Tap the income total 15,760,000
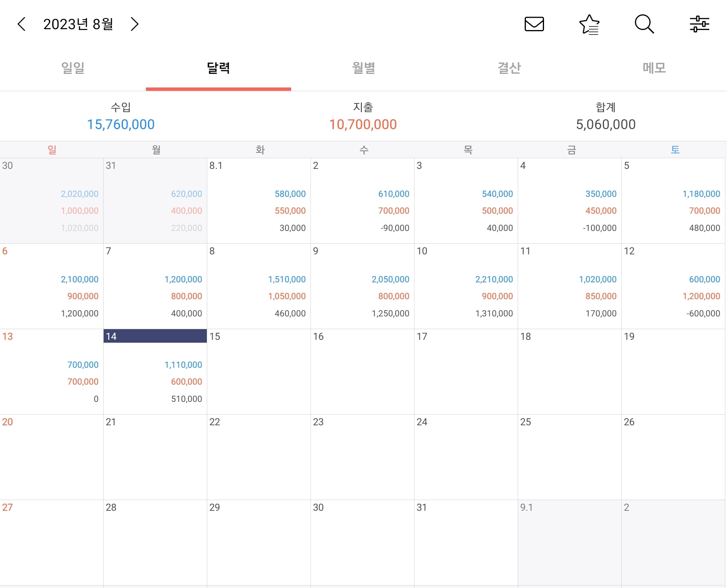This screenshot has width=727, height=588. click(121, 125)
